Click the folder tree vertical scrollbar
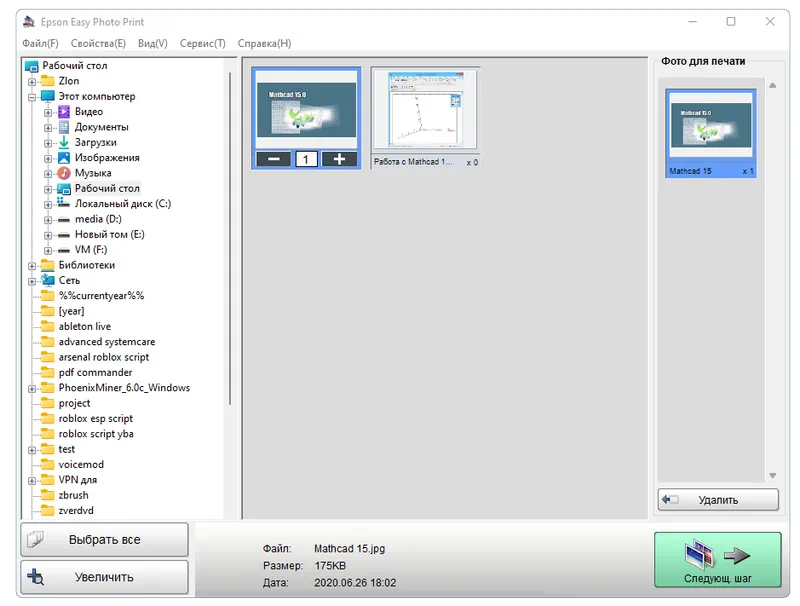Screen dimensions: 800x606 coord(230,238)
